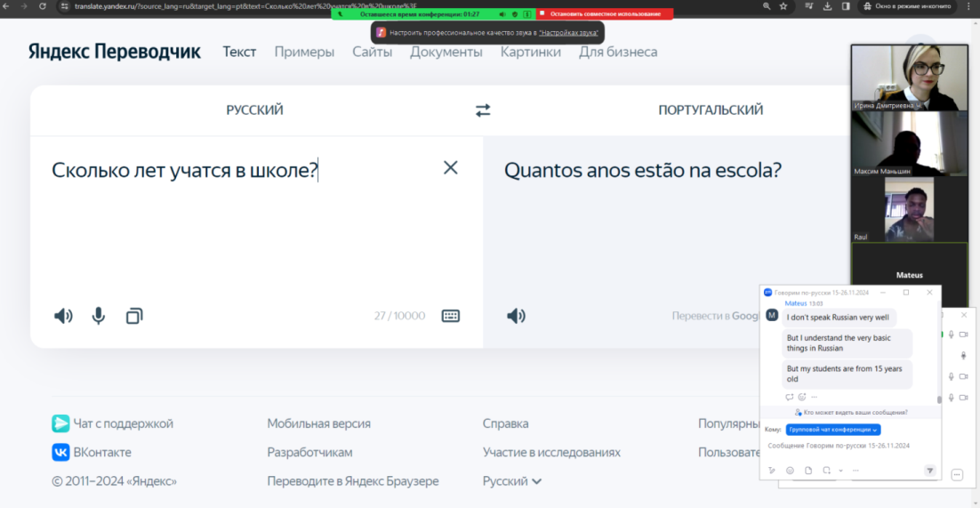
Task: Expand the Русский interface language dropdown
Action: coord(512,481)
